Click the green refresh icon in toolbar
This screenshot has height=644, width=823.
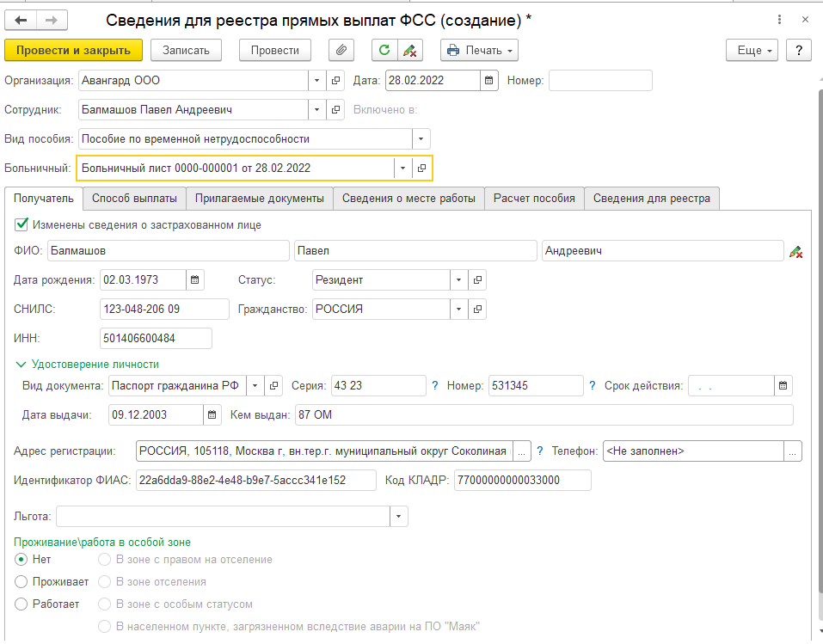click(384, 50)
